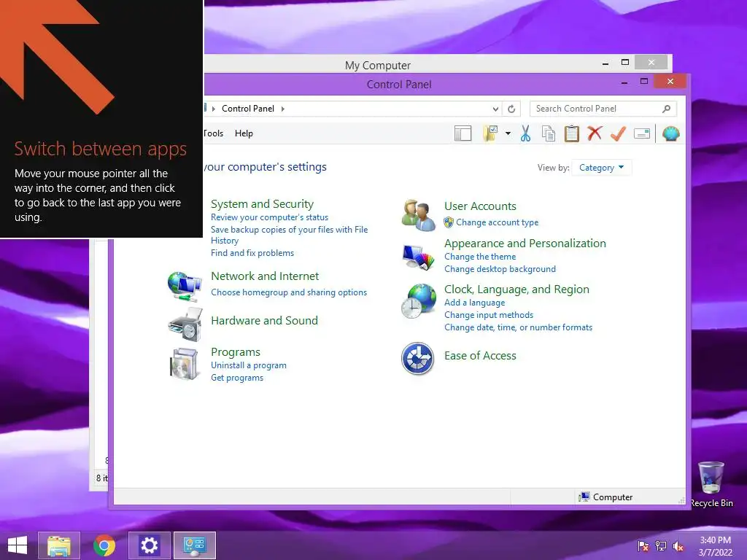The height and width of the screenshot is (560, 747).
Task: Click the Appearance and Personalization monitor icon
Action: pyautogui.click(x=418, y=257)
